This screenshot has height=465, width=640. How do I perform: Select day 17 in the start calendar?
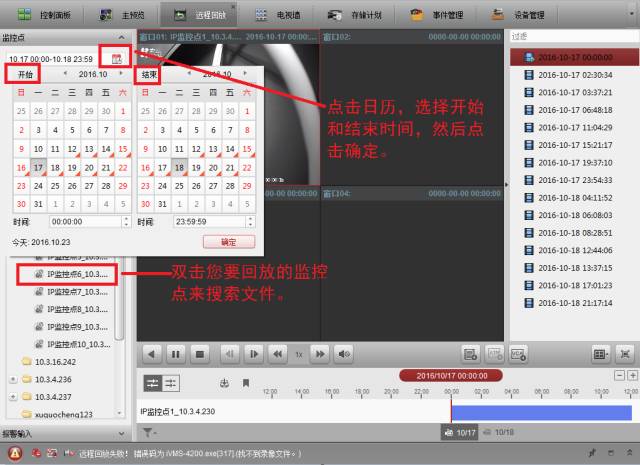(38, 166)
